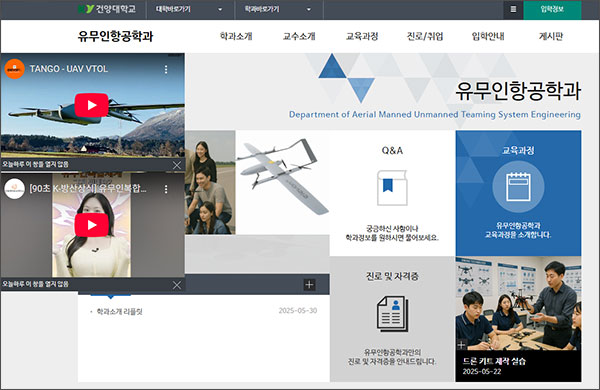Click the 진로 및 자격증 document icon
This screenshot has width=600, height=390.
click(x=392, y=314)
